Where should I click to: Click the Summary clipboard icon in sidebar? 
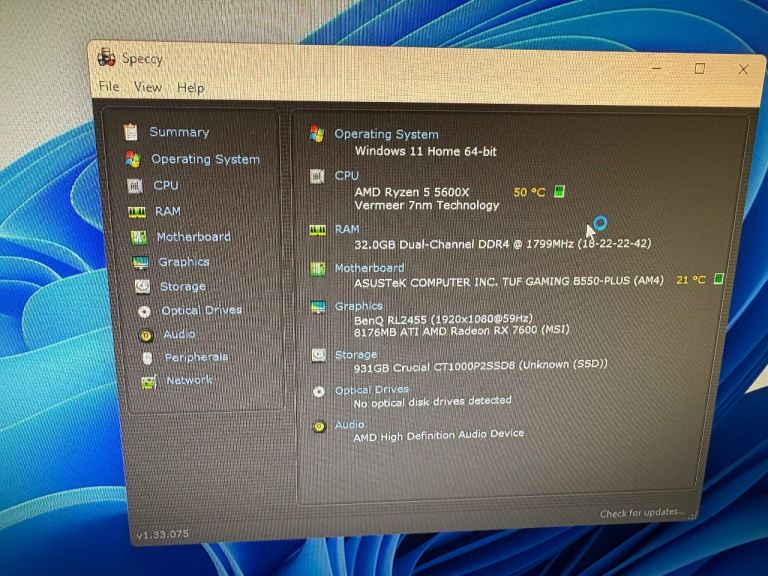130,132
